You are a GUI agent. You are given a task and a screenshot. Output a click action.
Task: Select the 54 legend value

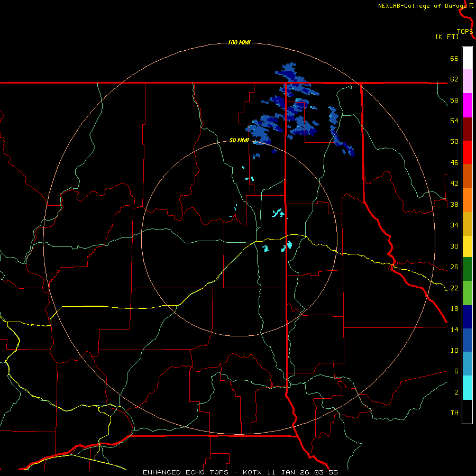click(x=454, y=121)
